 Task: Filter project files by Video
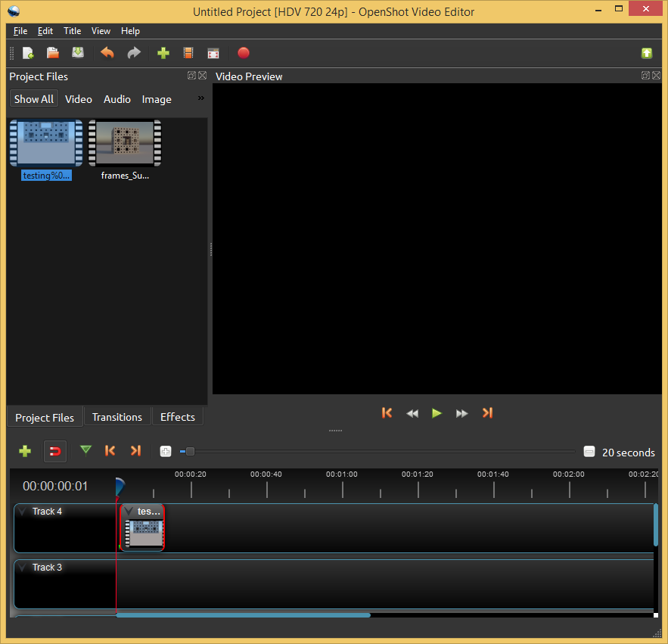click(x=79, y=99)
